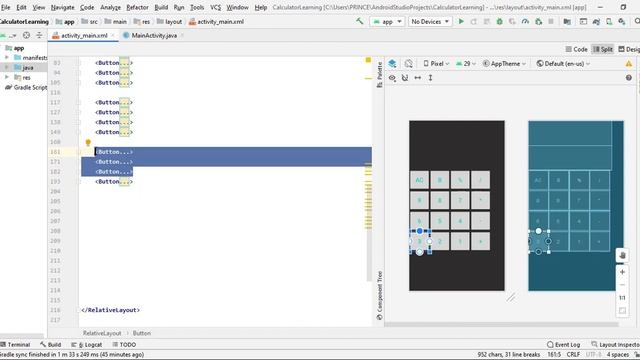Expand the res folder in project tree
The height and width of the screenshot is (360, 640).
[7, 77]
